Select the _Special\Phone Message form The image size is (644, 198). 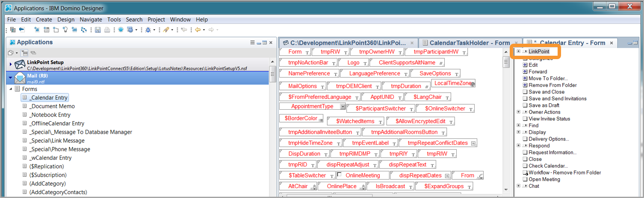pos(60,149)
